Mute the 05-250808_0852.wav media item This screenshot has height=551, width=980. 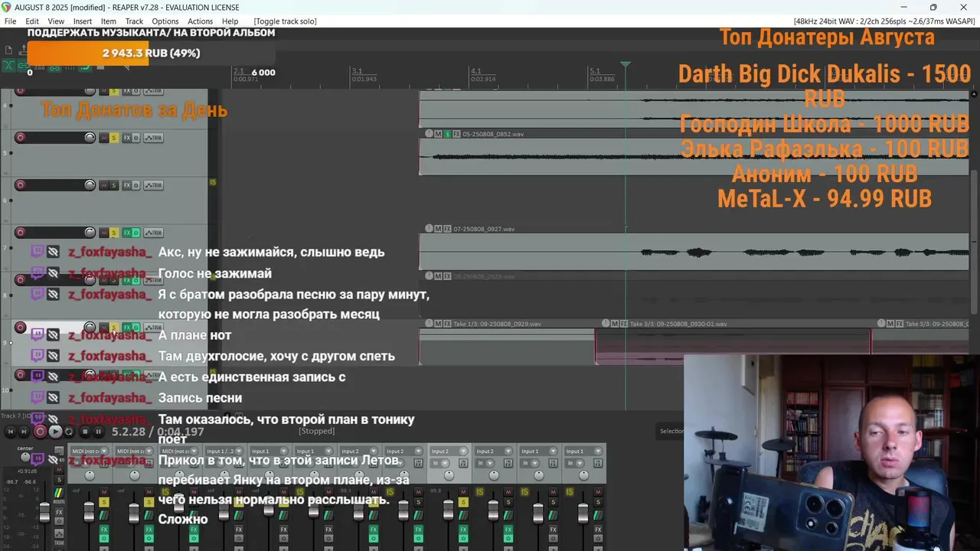438,134
